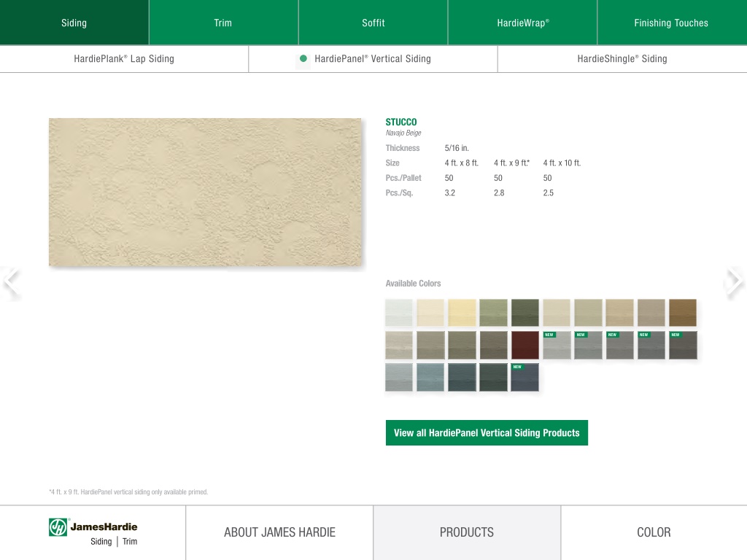Pick the second NEW gray swatch, second row
This screenshot has height=560, width=747.
589,345
